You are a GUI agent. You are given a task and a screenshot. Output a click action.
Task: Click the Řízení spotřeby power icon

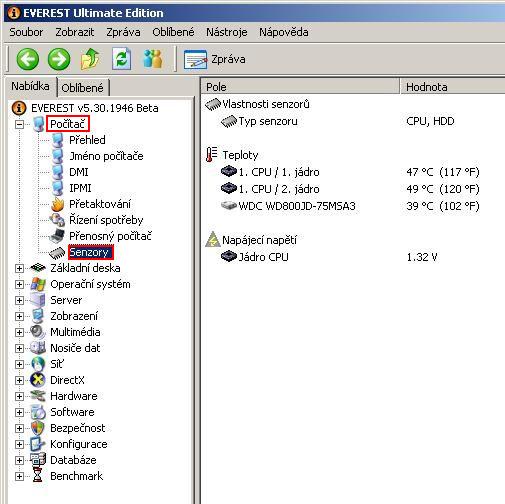pos(57,220)
